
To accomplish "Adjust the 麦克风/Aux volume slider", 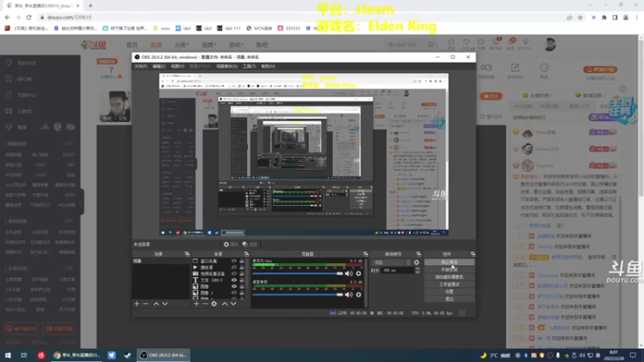I will coord(297,274).
